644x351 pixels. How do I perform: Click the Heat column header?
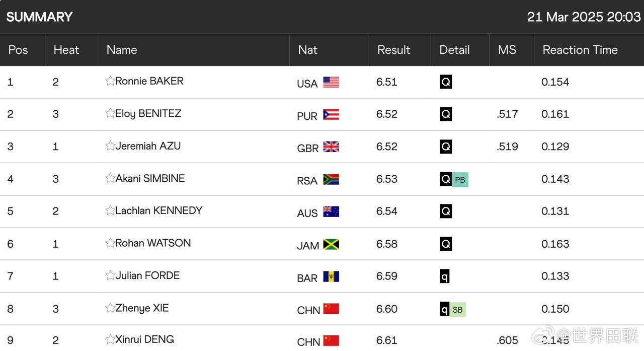[66, 50]
